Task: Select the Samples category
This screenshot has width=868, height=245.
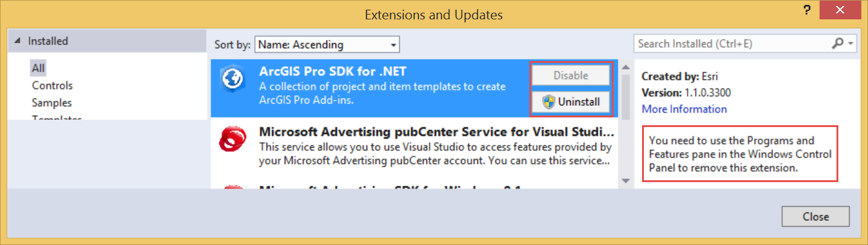Action: (x=52, y=103)
